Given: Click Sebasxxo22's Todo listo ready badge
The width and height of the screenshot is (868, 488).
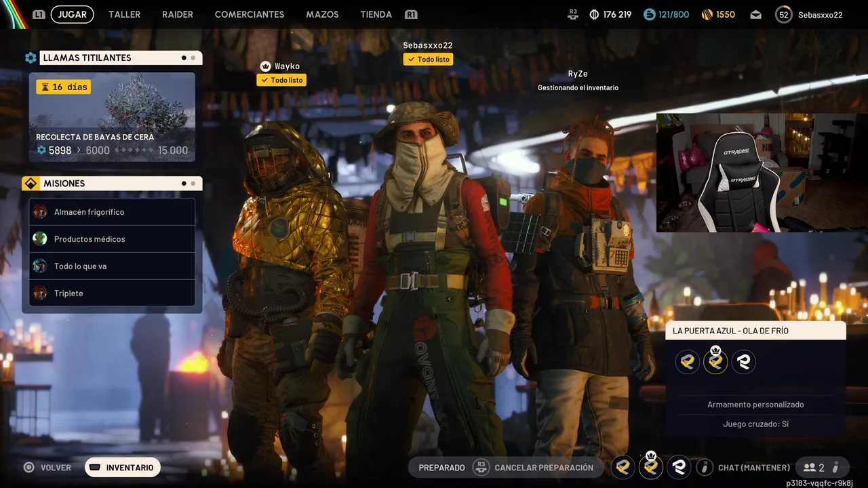Looking at the screenshot, I should pos(427,59).
